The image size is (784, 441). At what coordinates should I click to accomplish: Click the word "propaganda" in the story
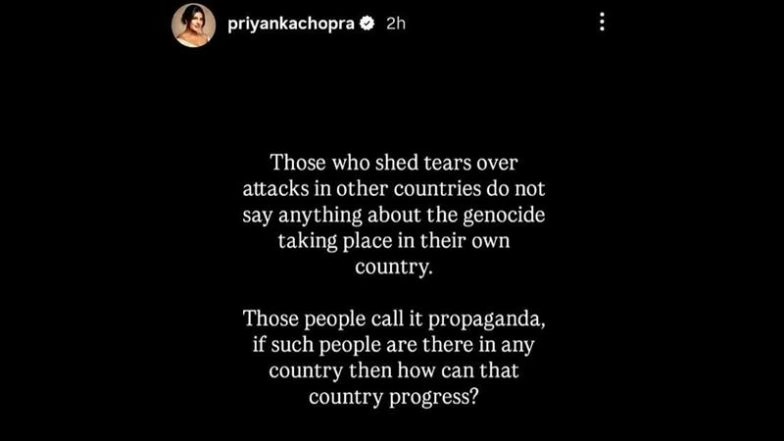pos(484,320)
